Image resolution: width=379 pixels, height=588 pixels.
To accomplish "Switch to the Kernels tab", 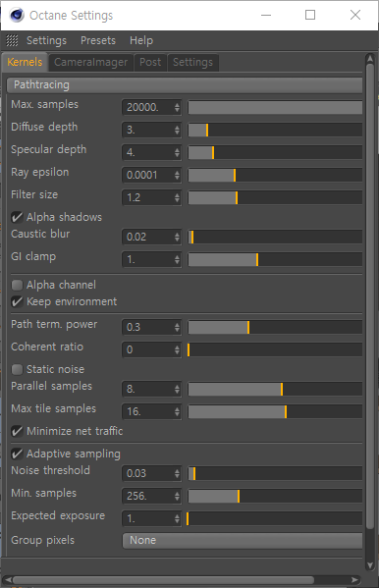I will pos(25,62).
